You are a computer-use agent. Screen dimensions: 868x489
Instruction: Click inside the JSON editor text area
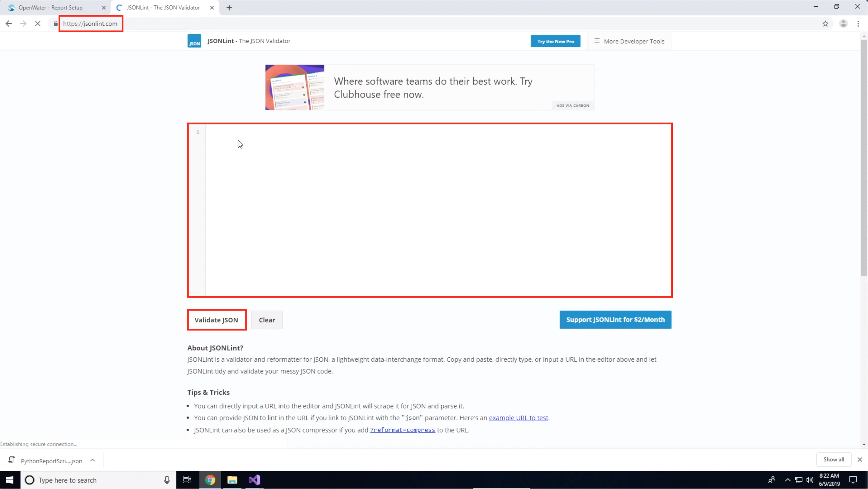click(x=438, y=210)
